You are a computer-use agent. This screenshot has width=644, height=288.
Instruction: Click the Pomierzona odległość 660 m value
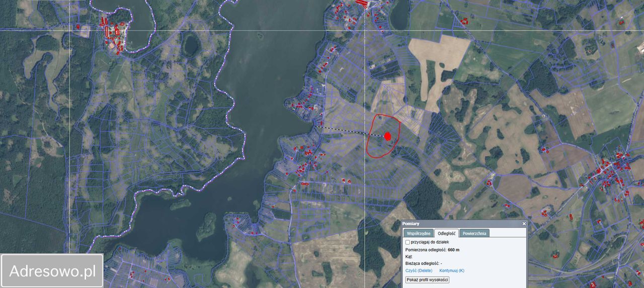point(453,249)
